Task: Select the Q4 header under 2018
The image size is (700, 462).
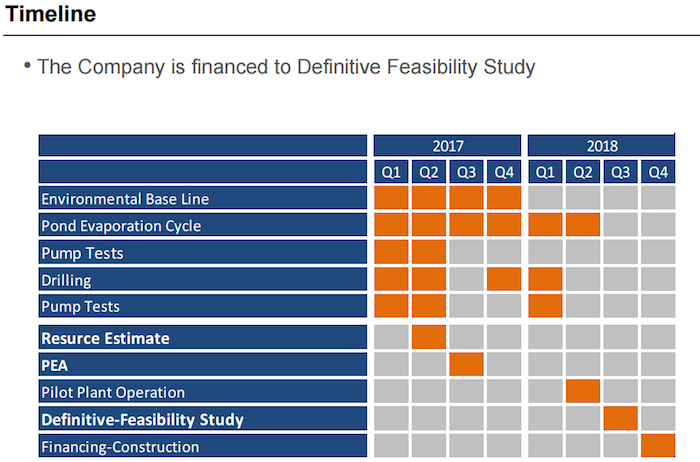Action: pos(658,172)
